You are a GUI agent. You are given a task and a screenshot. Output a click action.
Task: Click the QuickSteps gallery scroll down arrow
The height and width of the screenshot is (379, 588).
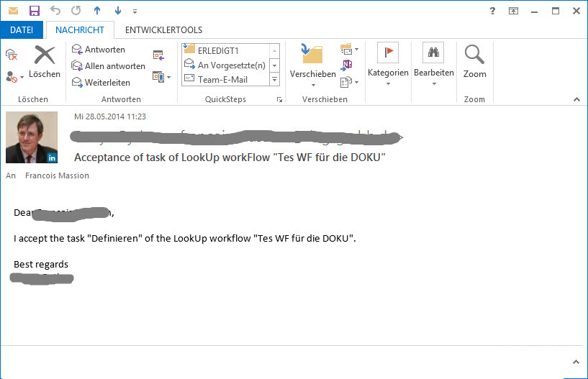274,65
